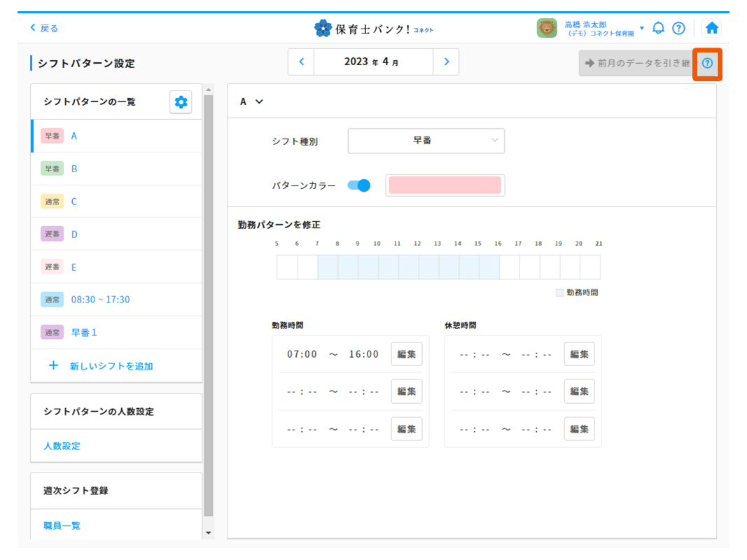The image size is (747, 560).
Task: Select the 08:30 ~ 17:30 shift pattern
Action: click(x=100, y=300)
